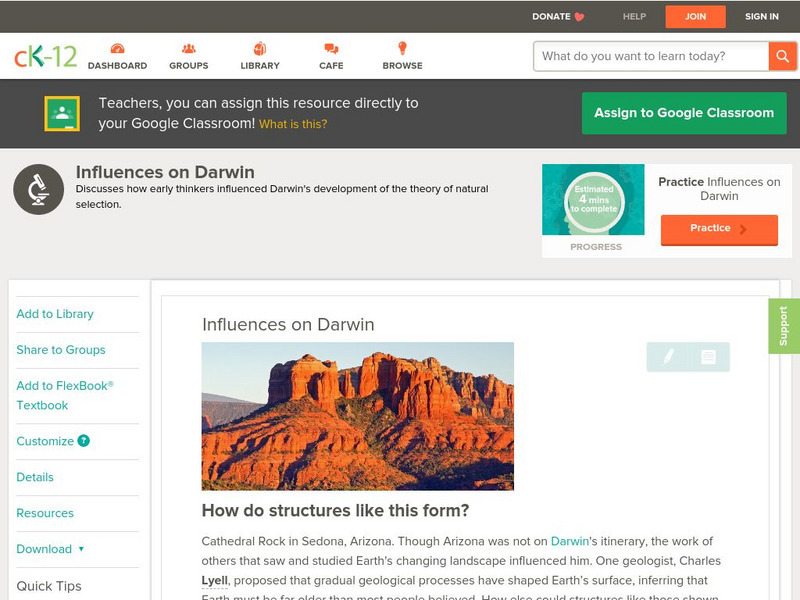Open the 'What is this?' link

coord(293,124)
